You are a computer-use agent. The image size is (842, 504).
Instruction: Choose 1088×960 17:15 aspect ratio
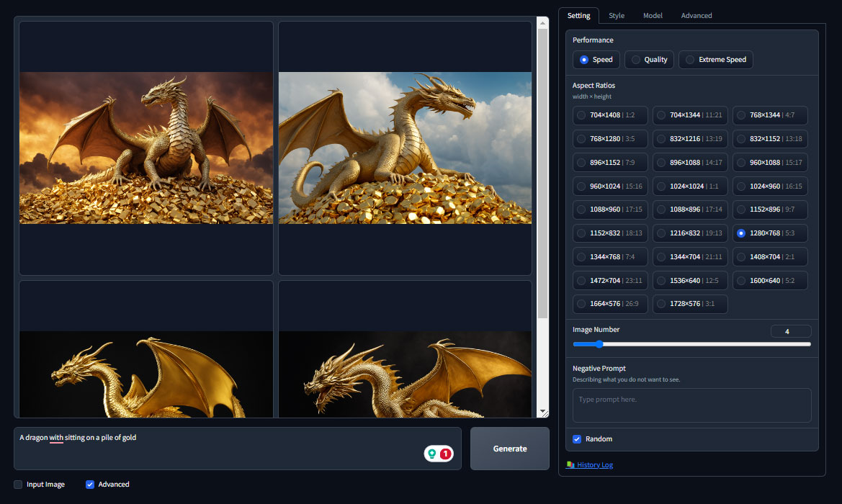click(x=610, y=210)
